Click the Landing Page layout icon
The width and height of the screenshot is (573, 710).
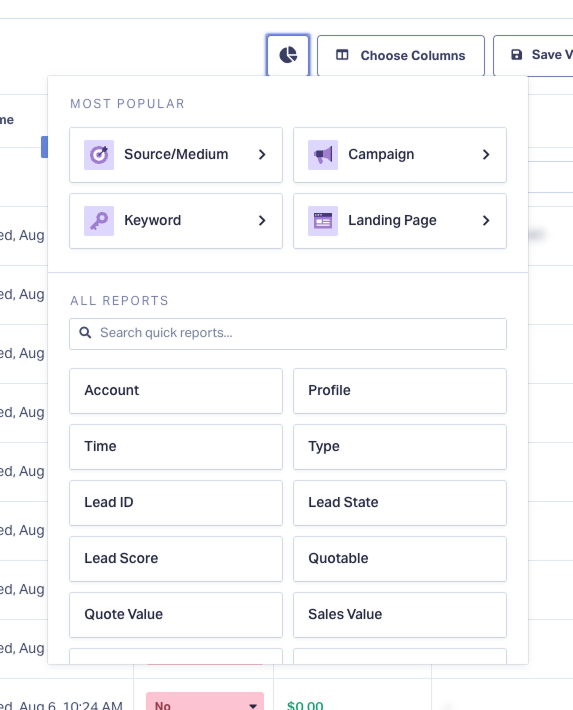(323, 221)
